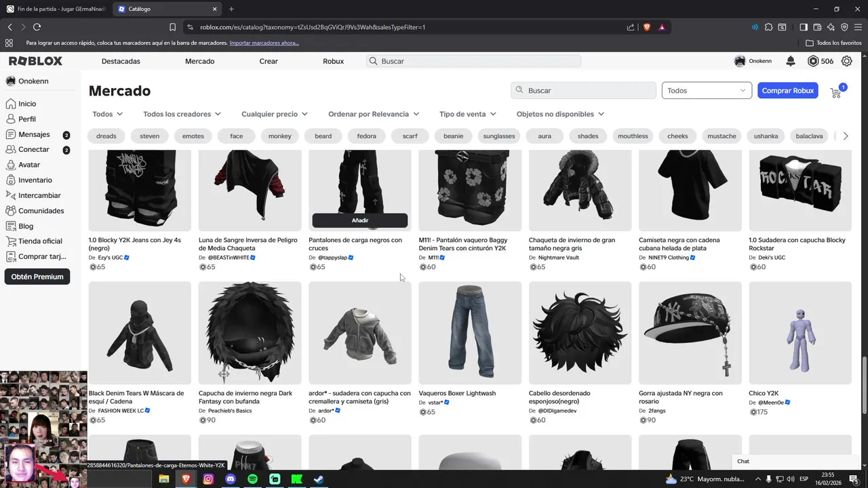Open Mercado in top navigation
Screen dimensions: 868x488
pyautogui.click(x=199, y=61)
